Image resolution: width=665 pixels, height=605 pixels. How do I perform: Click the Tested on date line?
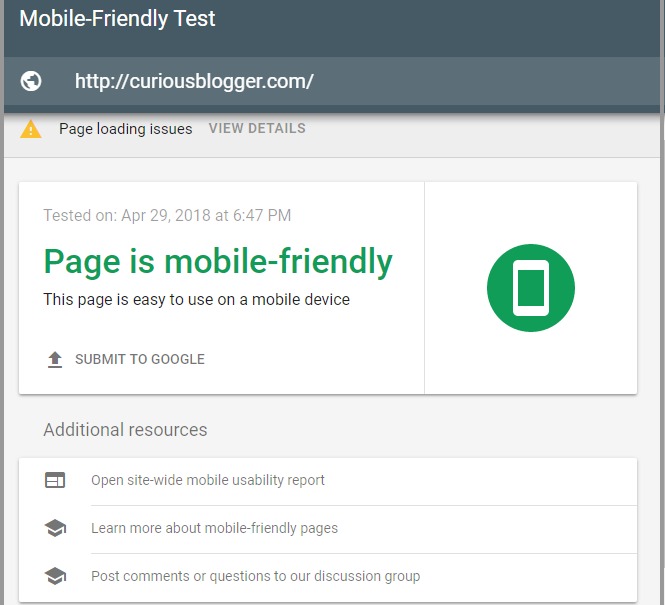pyautogui.click(x=167, y=215)
